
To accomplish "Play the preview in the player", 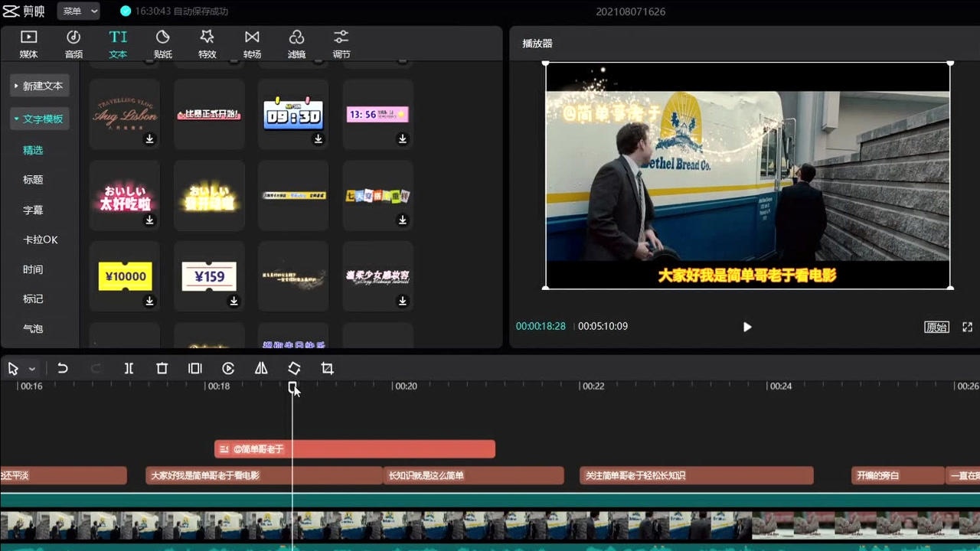I will [x=747, y=327].
